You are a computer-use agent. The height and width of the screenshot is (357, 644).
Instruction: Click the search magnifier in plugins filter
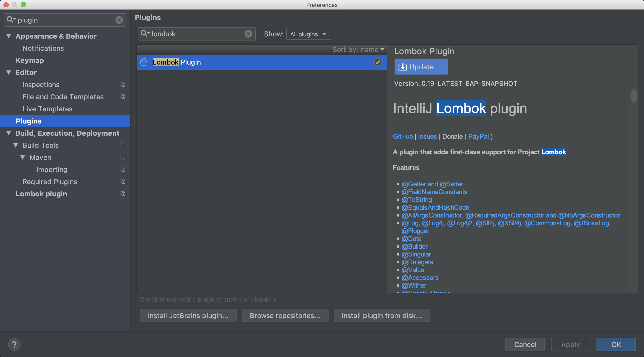[144, 34]
